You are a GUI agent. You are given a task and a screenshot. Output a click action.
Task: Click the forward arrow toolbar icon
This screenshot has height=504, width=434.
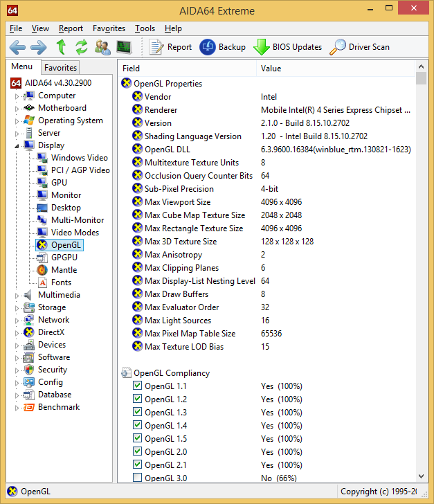(x=38, y=47)
